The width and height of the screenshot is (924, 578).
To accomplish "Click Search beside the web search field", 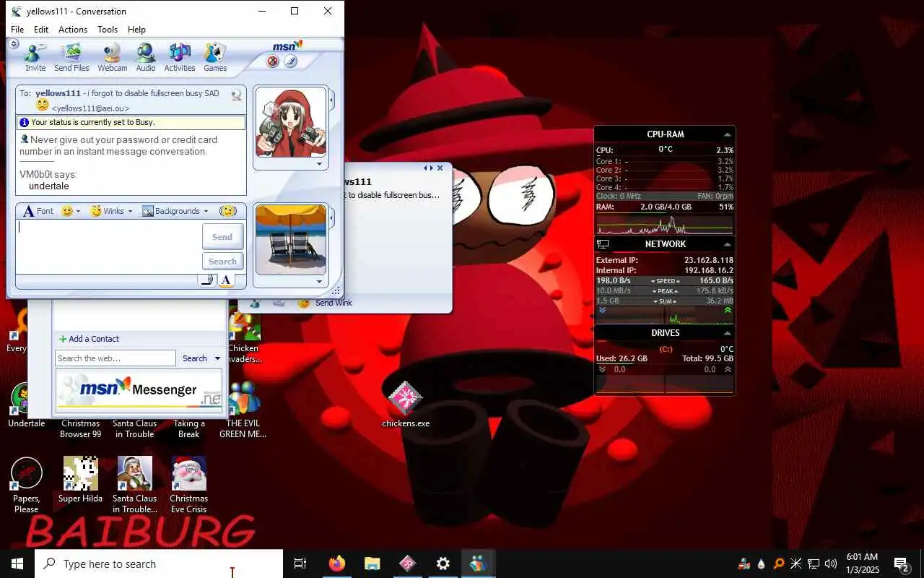I will click(x=195, y=358).
